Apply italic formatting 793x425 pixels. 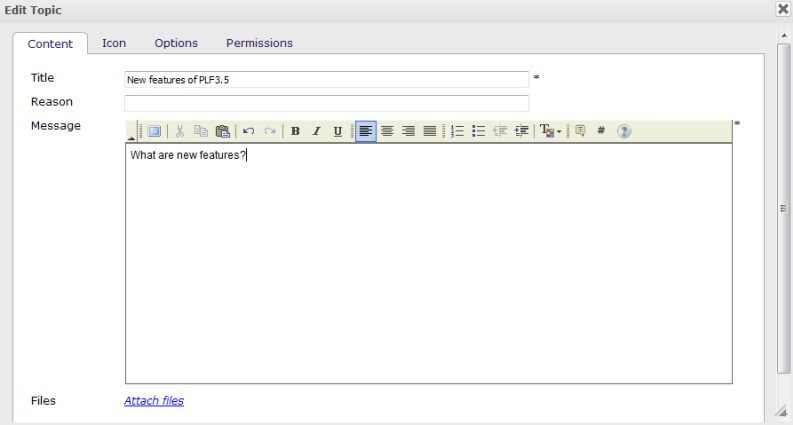[316, 131]
